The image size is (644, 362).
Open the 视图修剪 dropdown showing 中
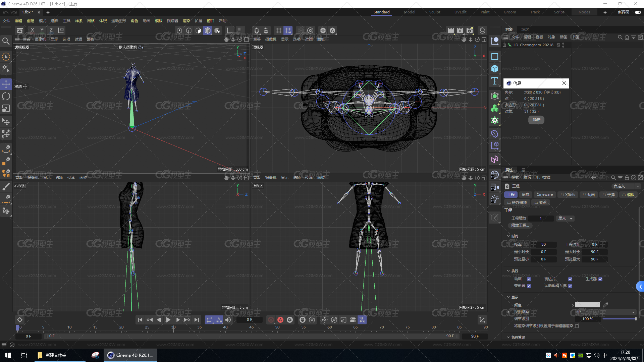[x=606, y=312]
